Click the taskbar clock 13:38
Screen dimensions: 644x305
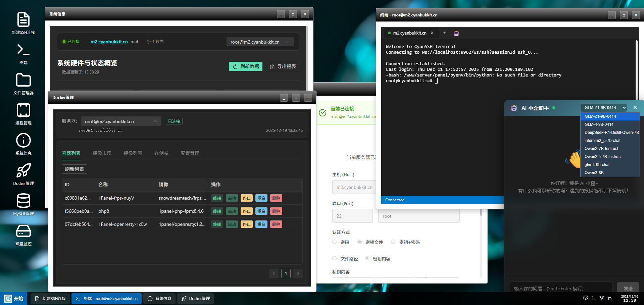630,298
